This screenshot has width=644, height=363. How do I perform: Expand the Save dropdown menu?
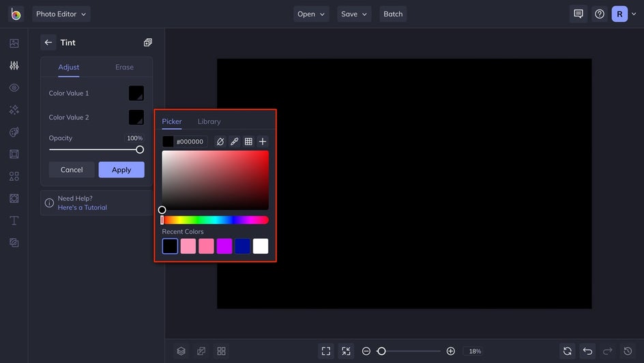tap(353, 14)
